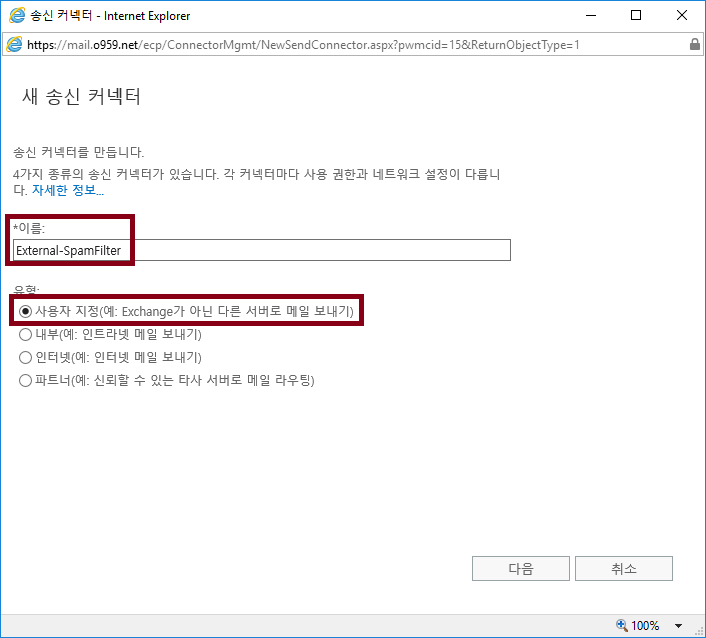The height and width of the screenshot is (638, 706).
Task: Click the window resize grip corner
Action: (700, 632)
